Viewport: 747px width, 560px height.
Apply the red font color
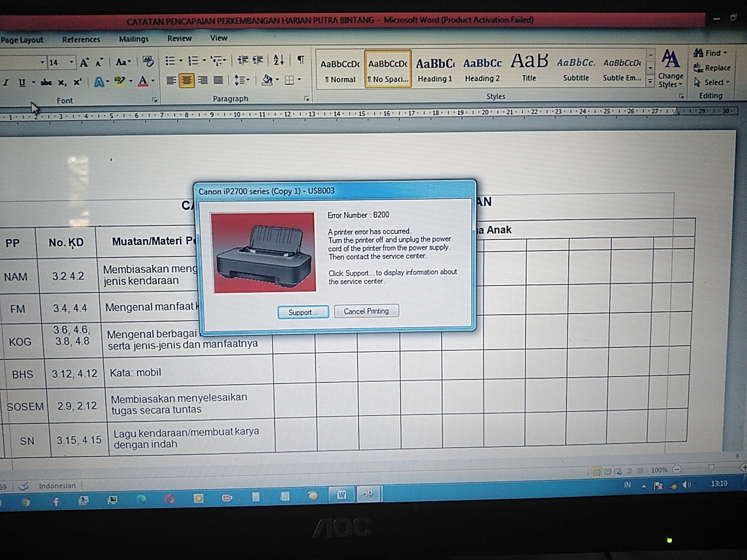(143, 81)
